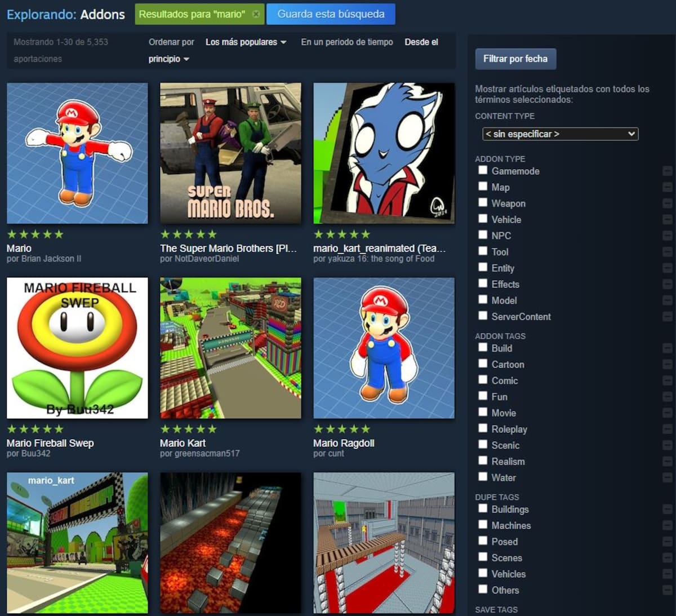Screen dimensions: 676x616
Task: Check the Entity checkbox
Action: pyautogui.click(x=483, y=267)
